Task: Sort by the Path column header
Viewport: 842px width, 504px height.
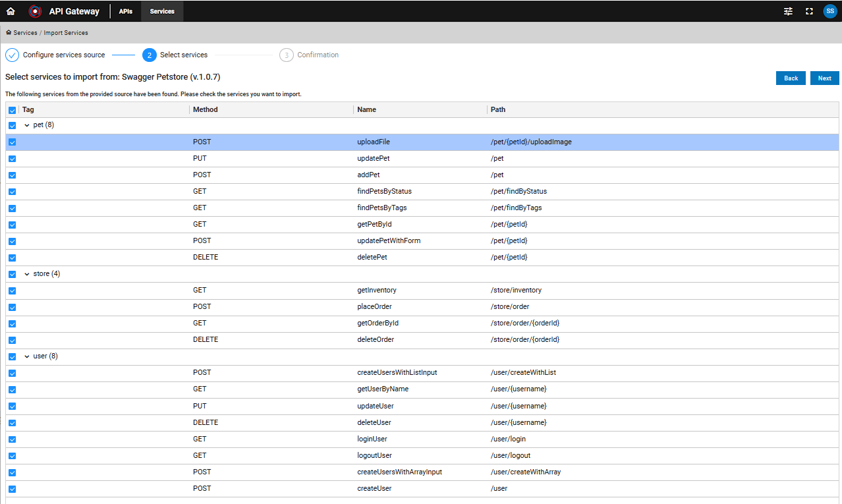Action: pos(498,109)
